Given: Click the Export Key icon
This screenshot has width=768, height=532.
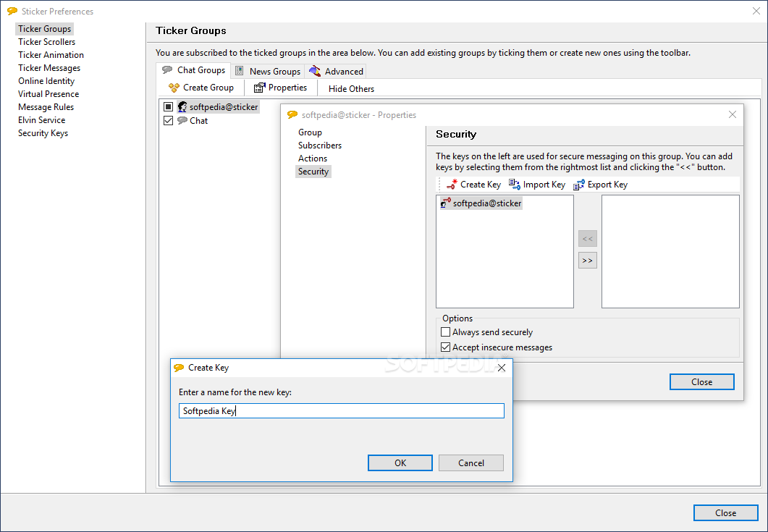Looking at the screenshot, I should point(578,185).
